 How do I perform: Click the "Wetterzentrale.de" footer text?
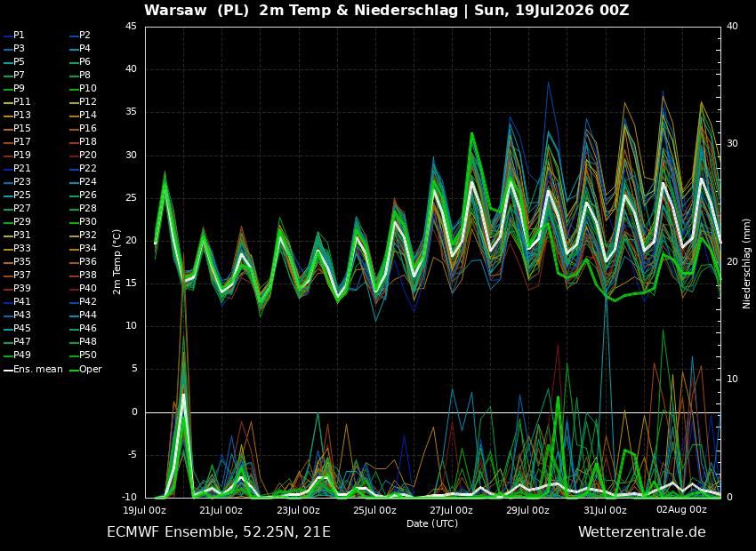642,532
